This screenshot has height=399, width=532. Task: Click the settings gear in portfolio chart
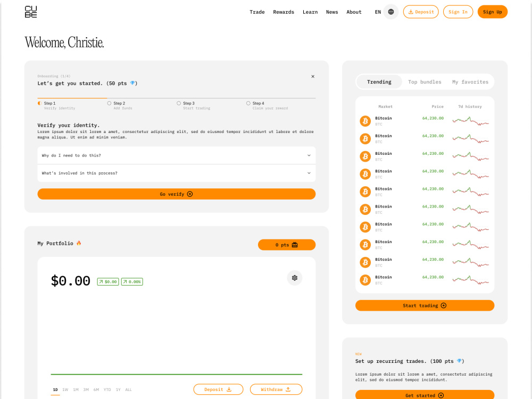(295, 278)
